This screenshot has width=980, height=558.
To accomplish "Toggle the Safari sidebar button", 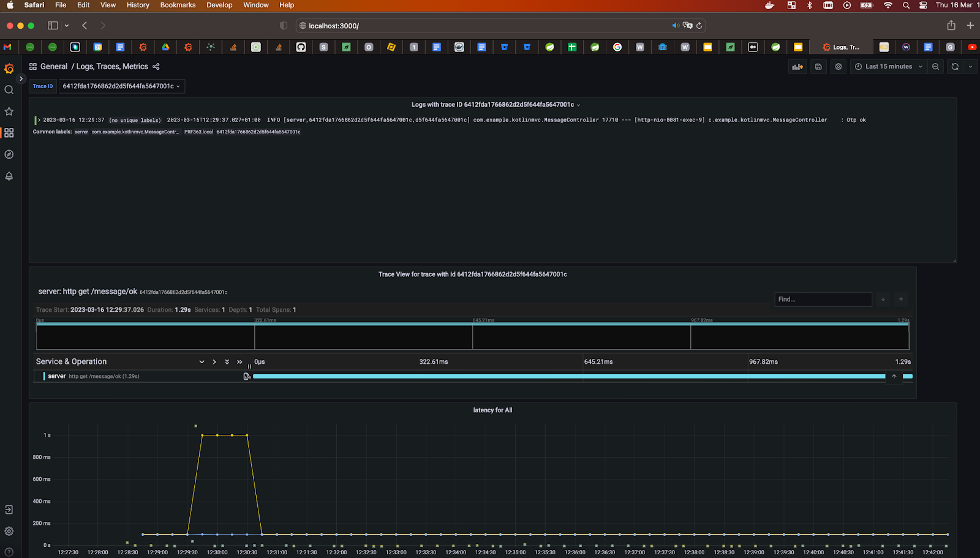I will click(53, 26).
